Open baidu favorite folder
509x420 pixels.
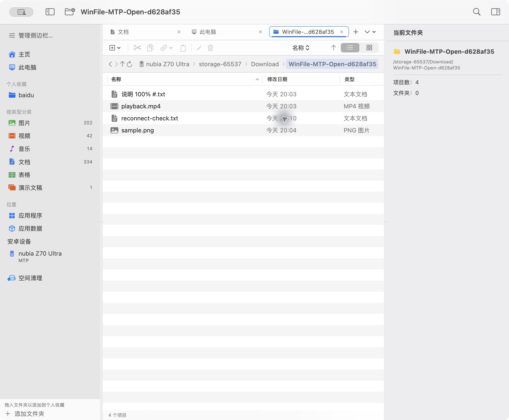click(x=50, y=95)
